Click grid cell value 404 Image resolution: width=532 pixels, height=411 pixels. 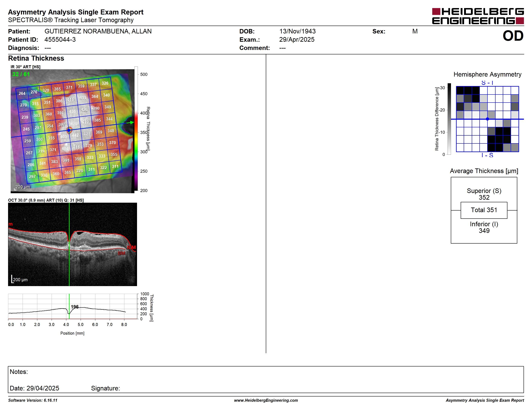point(65,148)
